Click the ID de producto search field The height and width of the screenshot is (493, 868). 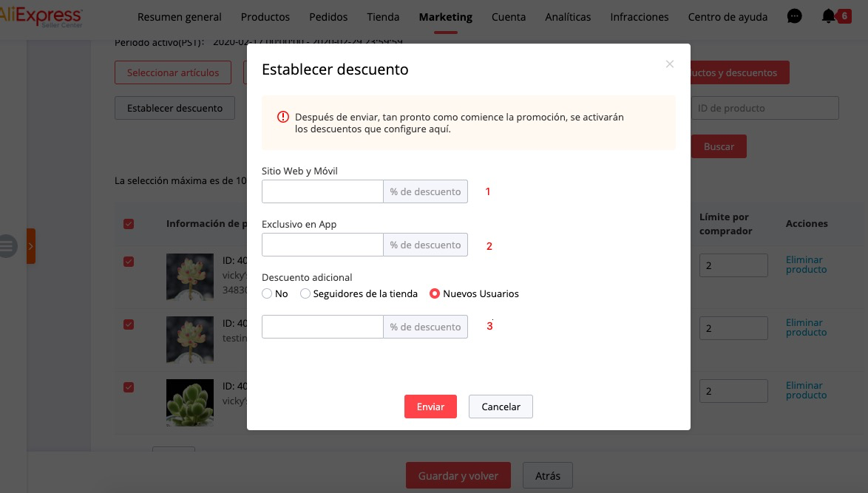765,108
